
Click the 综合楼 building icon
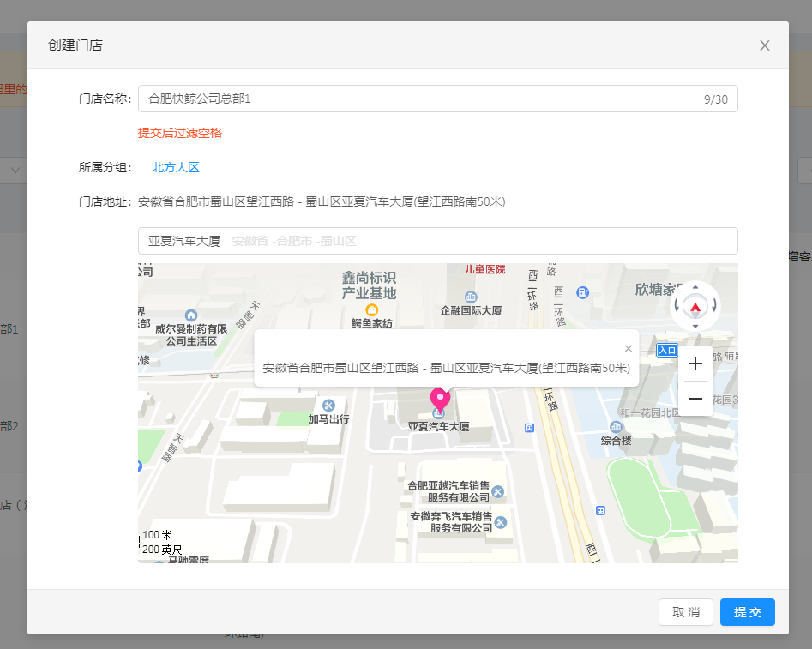616,427
